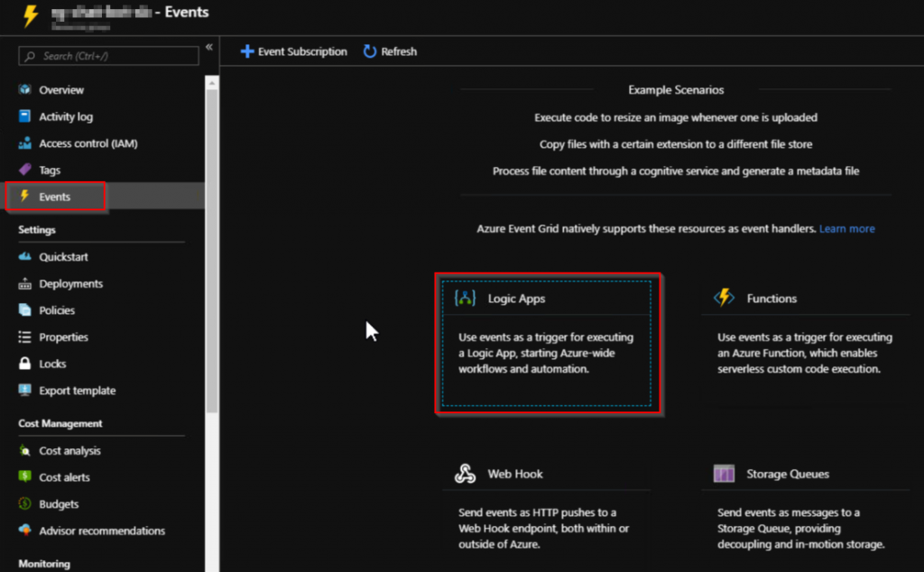Viewport: 924px width, 572px height.
Task: Click the Quickstart cloud icon
Action: (24, 256)
